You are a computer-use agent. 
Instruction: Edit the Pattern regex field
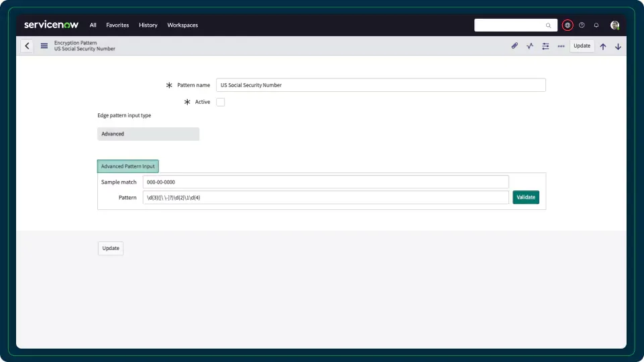tap(326, 197)
